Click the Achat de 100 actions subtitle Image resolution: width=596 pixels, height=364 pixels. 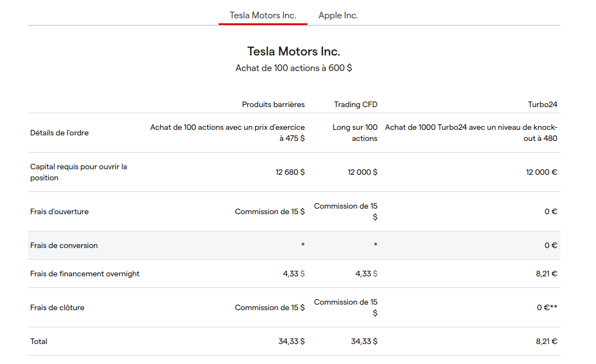pos(294,68)
